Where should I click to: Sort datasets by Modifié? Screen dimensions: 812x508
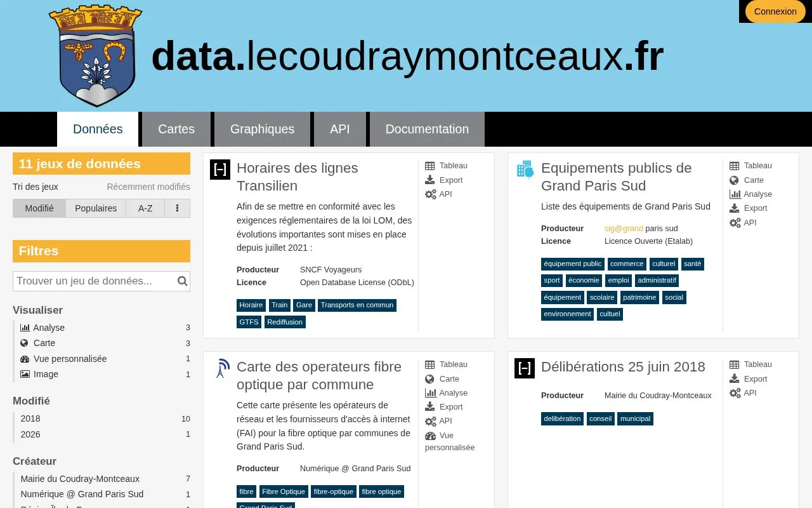pos(39,208)
